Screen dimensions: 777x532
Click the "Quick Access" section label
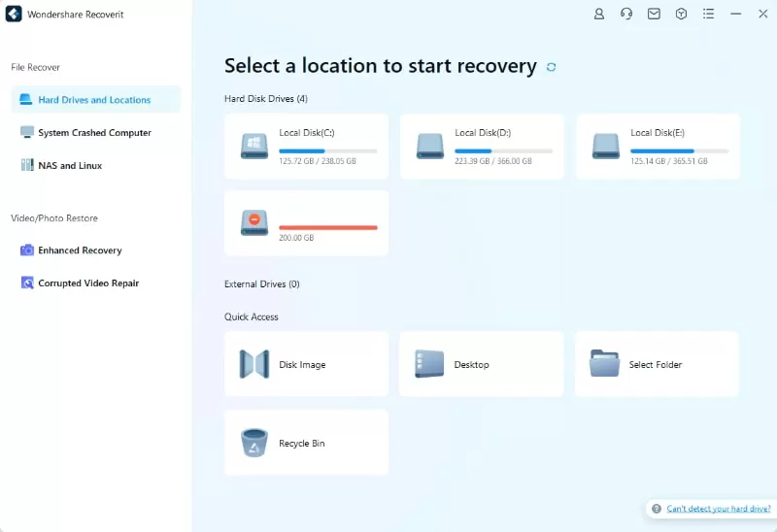coord(252,316)
